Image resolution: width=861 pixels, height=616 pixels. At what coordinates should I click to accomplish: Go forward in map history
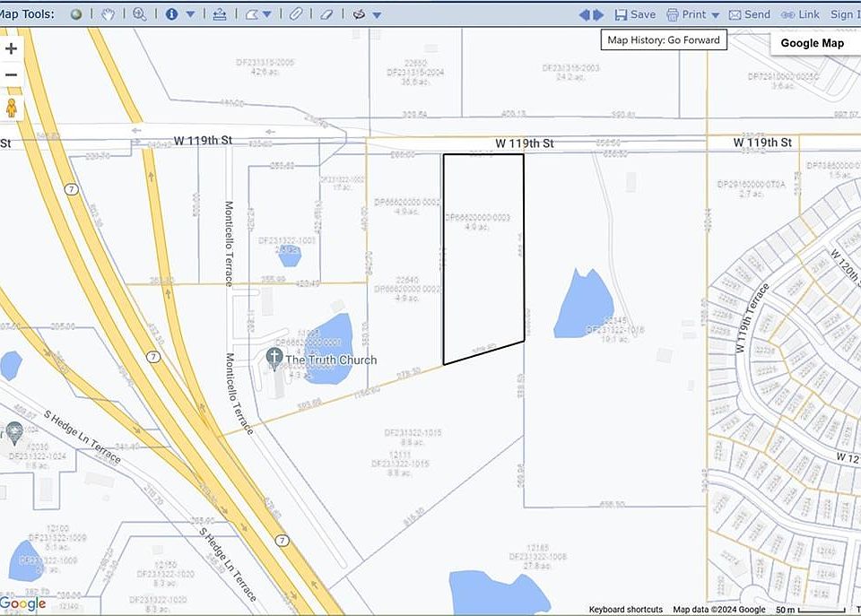coord(598,15)
